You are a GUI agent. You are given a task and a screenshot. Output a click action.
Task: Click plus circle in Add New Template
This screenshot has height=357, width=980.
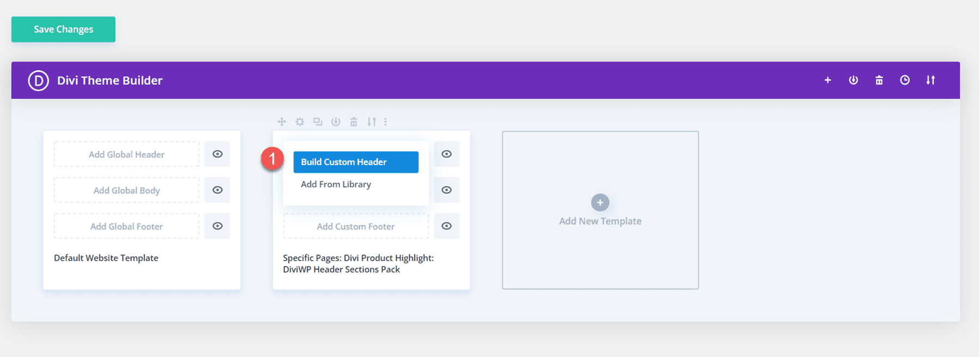tap(600, 202)
